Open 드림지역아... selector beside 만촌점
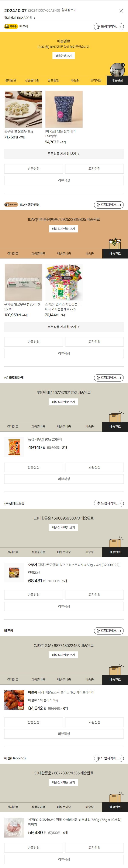Image resolution: width=128 pixels, height=868 pixels. tap(109, 27)
